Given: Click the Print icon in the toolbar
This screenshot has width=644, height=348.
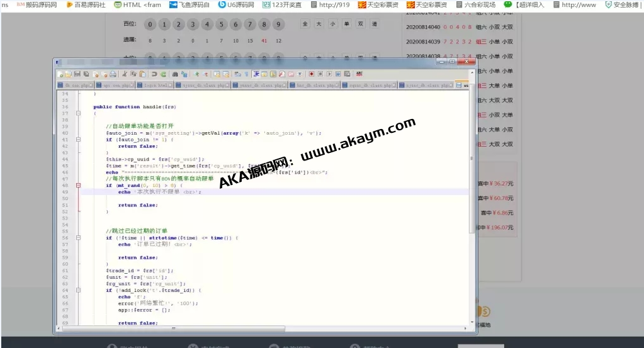Looking at the screenshot, I should 113,74.
